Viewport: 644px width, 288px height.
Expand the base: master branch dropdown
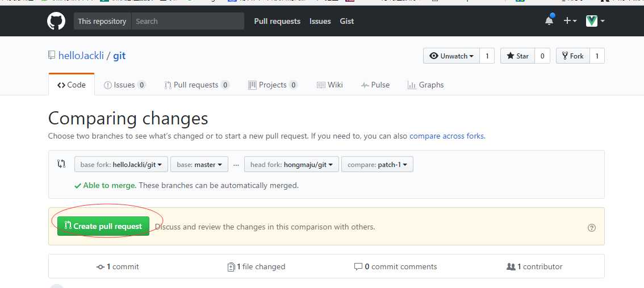click(199, 165)
